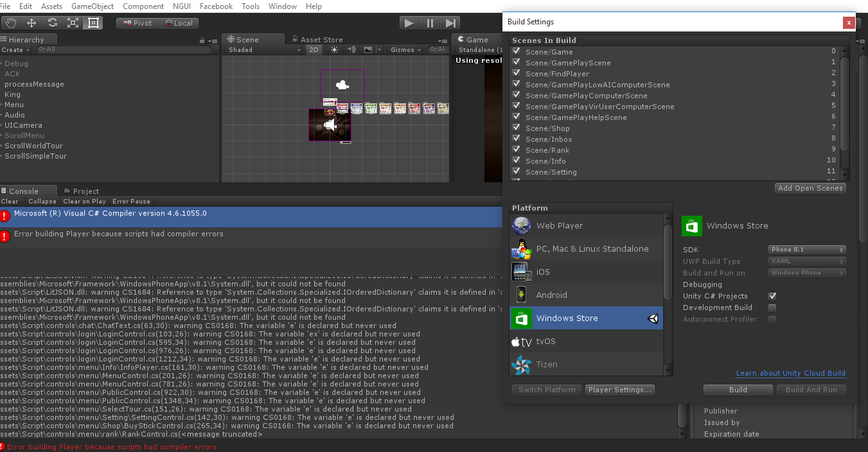Select the Rotate tool

coord(52,23)
